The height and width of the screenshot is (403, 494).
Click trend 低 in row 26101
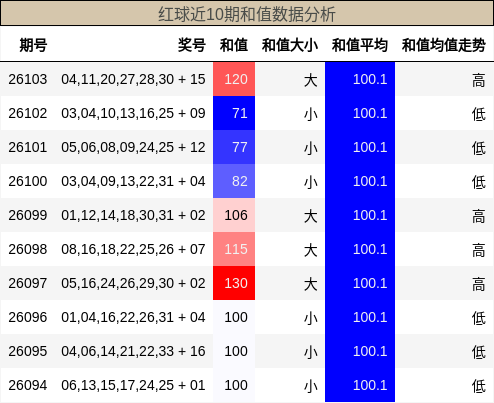[x=479, y=148]
